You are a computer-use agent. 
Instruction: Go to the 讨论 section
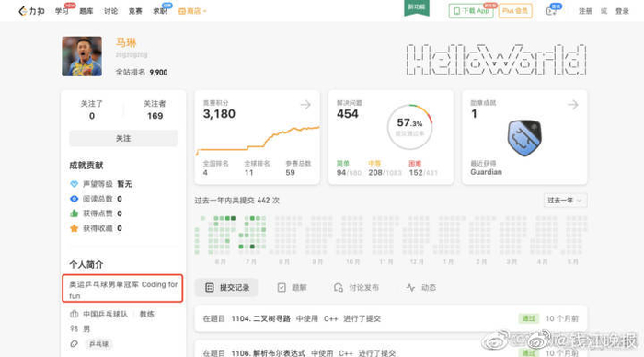(111, 11)
